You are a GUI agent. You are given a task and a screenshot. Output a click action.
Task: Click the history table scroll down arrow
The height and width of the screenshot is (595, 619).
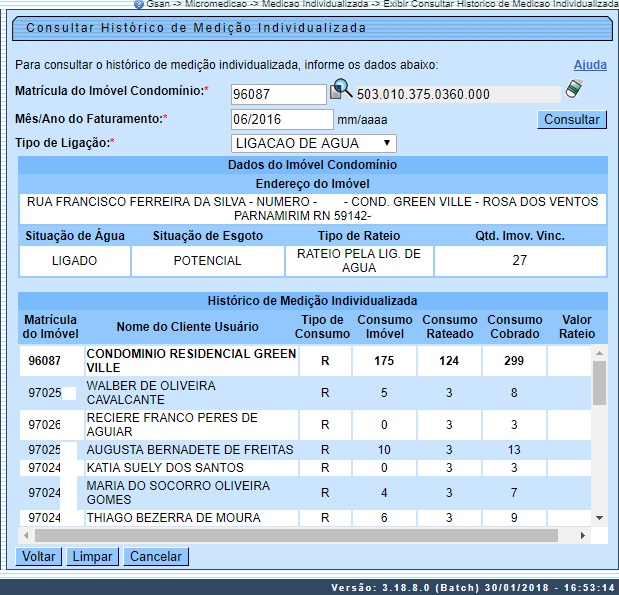click(x=599, y=517)
